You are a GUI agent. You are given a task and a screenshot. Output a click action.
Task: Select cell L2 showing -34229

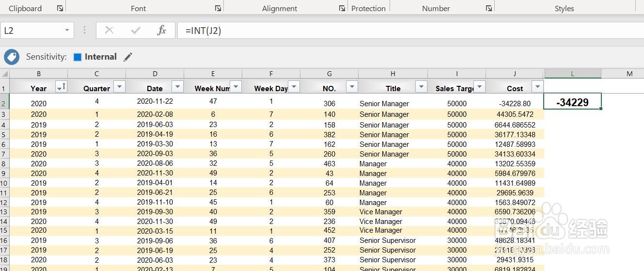572,102
